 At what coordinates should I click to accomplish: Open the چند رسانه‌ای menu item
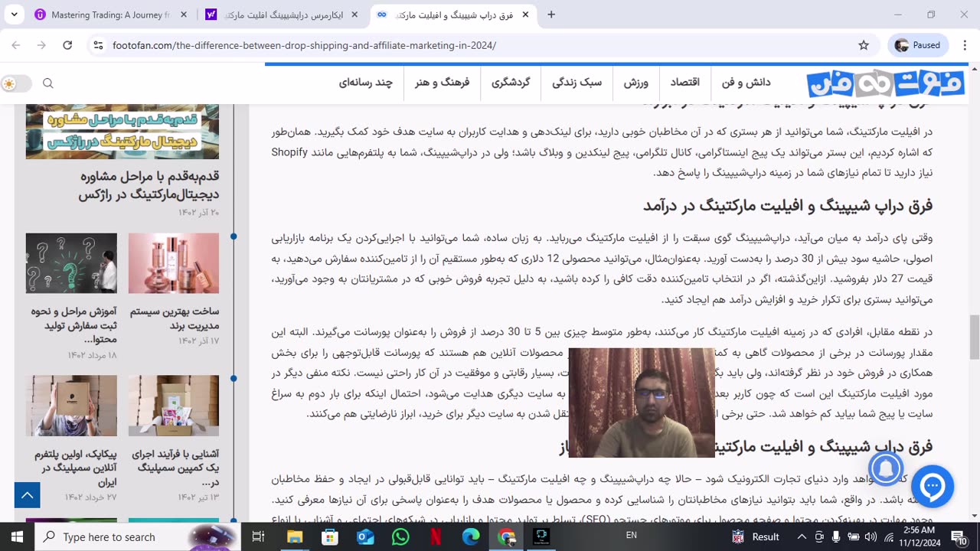coord(365,83)
